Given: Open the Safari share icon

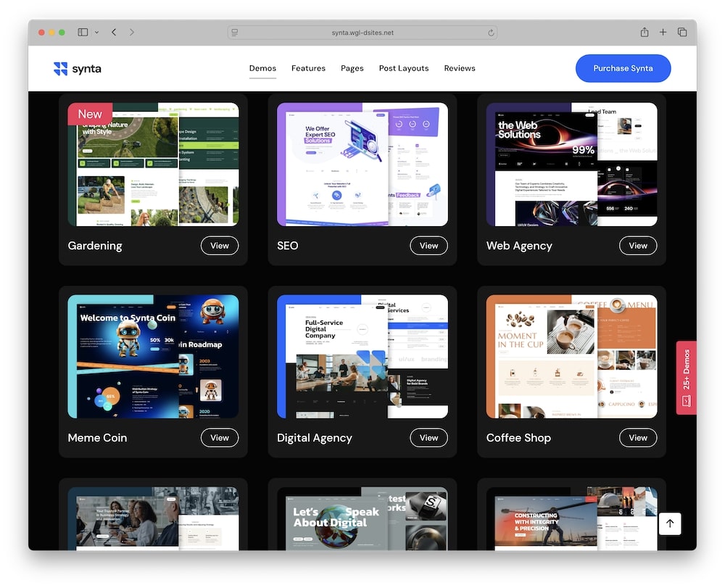Looking at the screenshot, I should click(x=644, y=32).
